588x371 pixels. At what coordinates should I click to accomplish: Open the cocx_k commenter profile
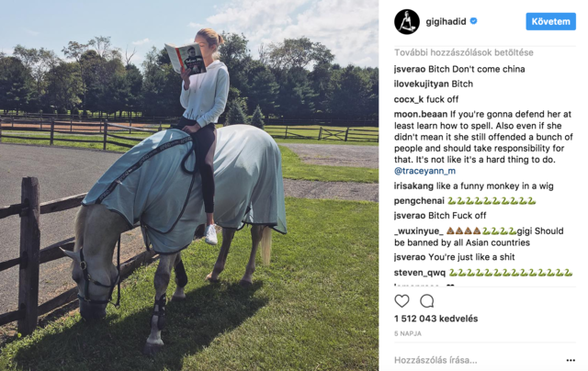pos(409,99)
